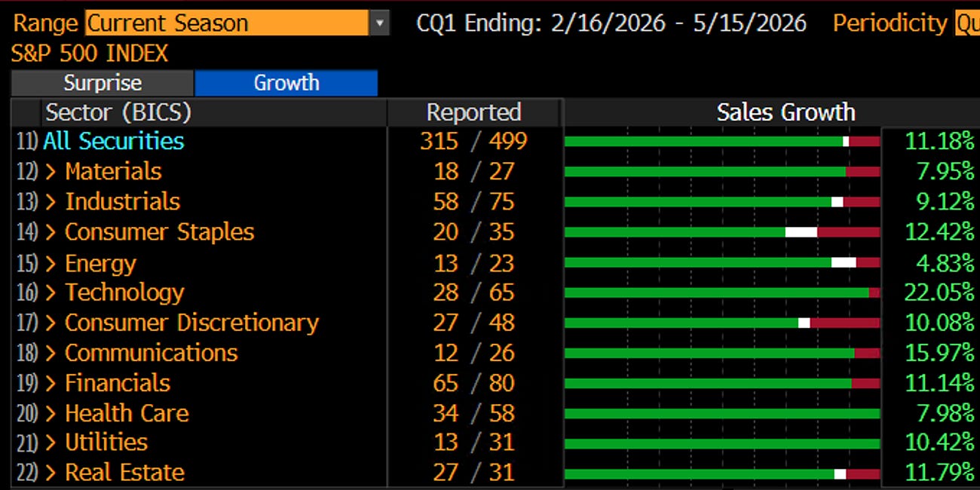This screenshot has width=980, height=490.
Task: Click the 10.08% sales growth value
Action: [x=939, y=322]
